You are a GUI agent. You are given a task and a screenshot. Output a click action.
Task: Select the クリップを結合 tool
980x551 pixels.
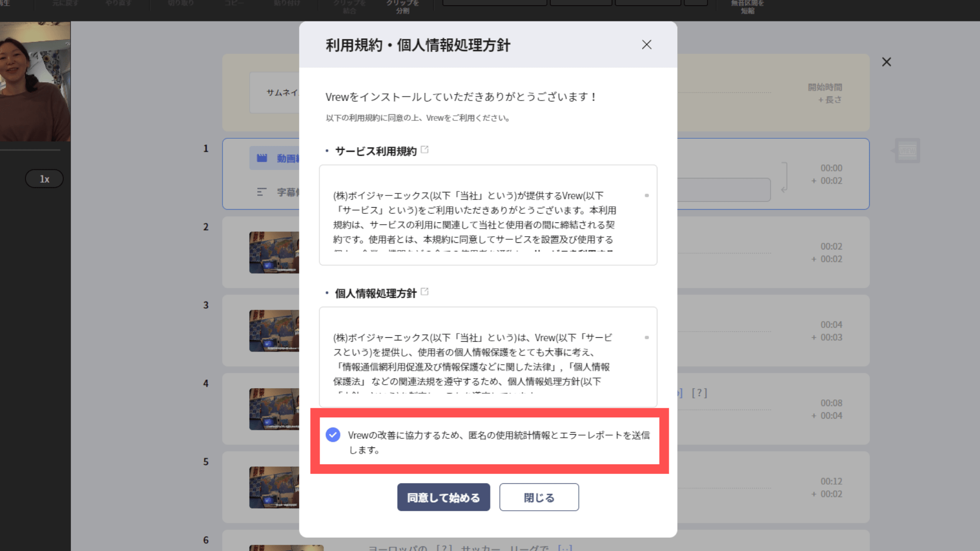(x=349, y=5)
